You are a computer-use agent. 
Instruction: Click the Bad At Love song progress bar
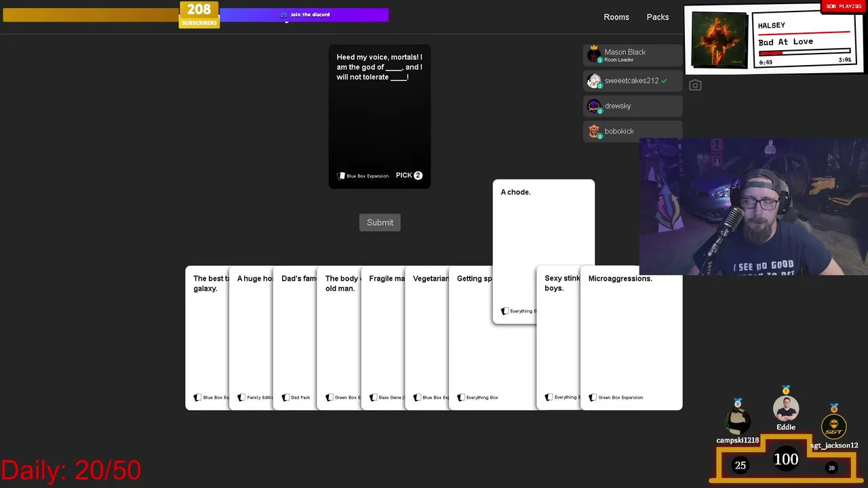[804, 52]
